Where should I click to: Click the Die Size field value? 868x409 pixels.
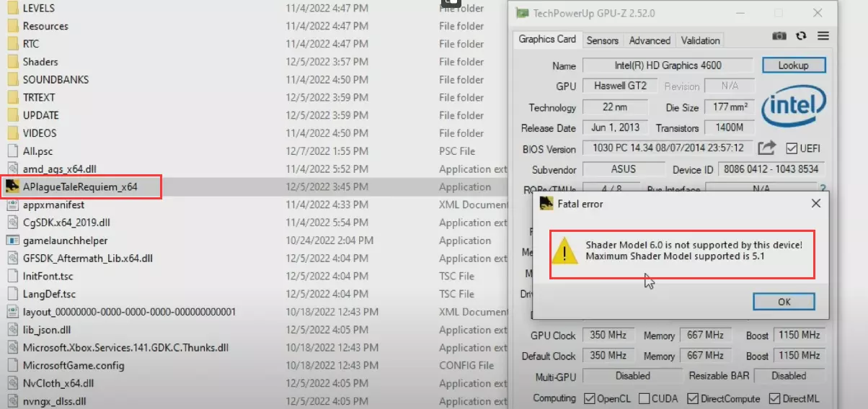tap(730, 107)
